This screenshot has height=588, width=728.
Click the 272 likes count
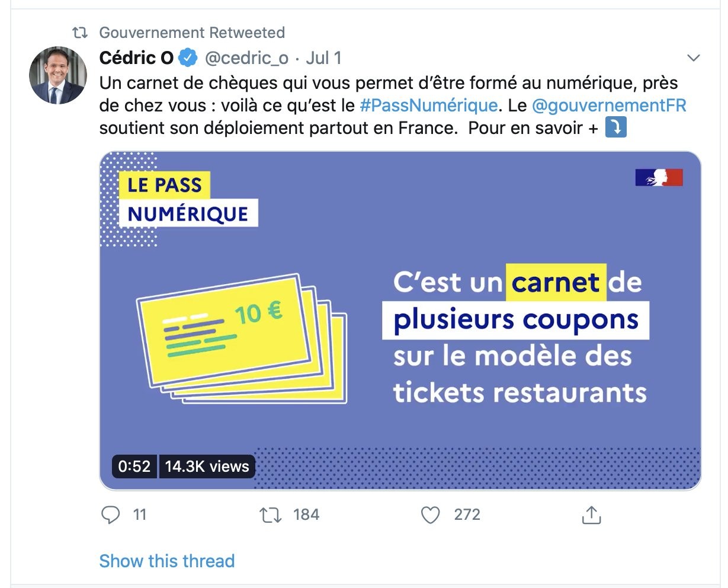coord(467,514)
